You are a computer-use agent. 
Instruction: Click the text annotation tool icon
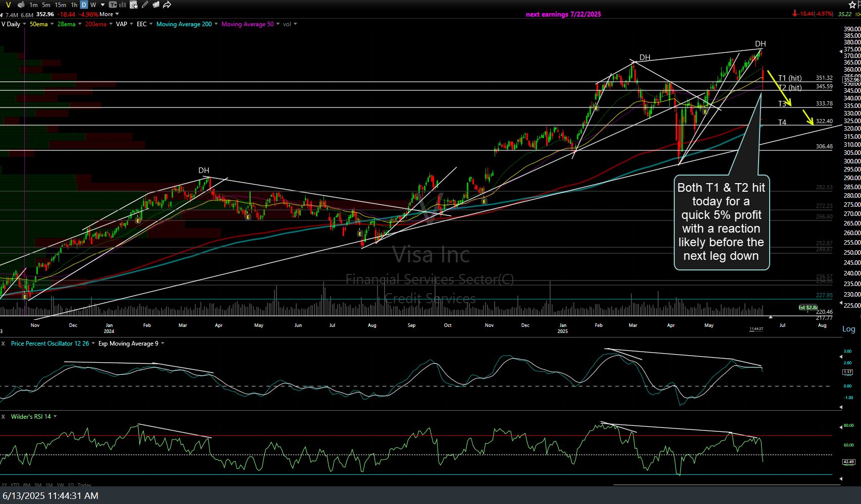pos(113,5)
